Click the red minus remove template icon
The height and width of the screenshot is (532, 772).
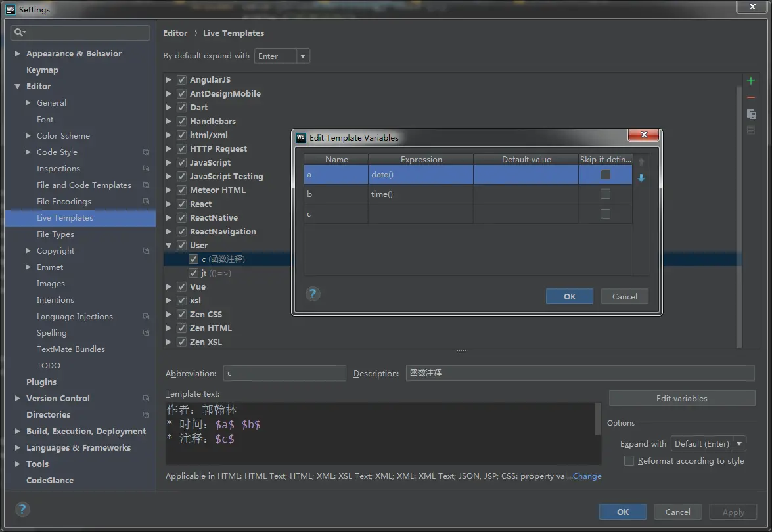(x=751, y=97)
